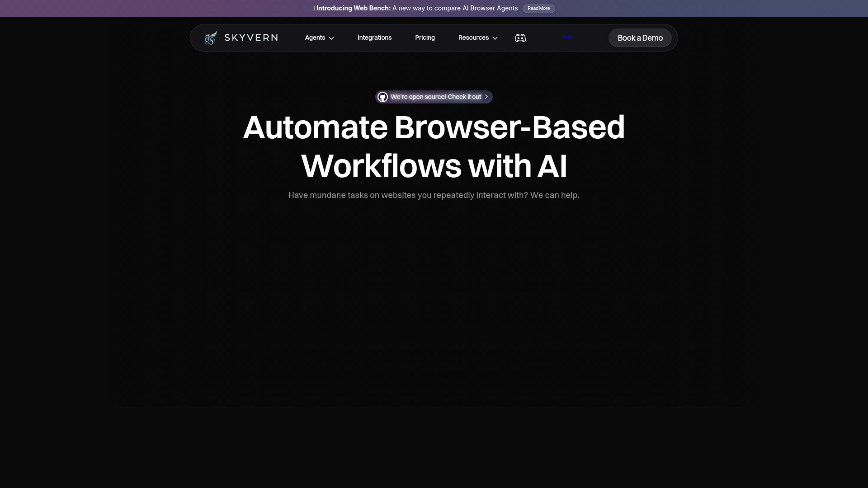Click the SKYVERN wordmark in the navbar
868x488 pixels.
tap(251, 38)
